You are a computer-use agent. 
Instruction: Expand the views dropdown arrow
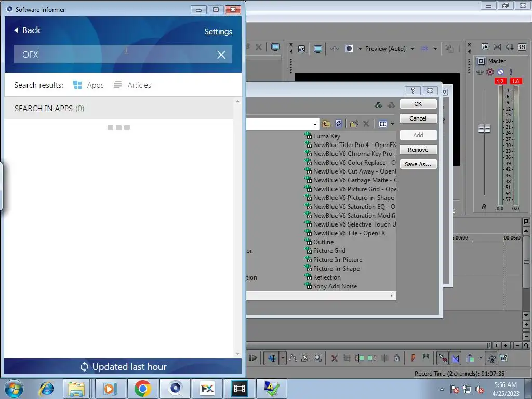click(393, 124)
